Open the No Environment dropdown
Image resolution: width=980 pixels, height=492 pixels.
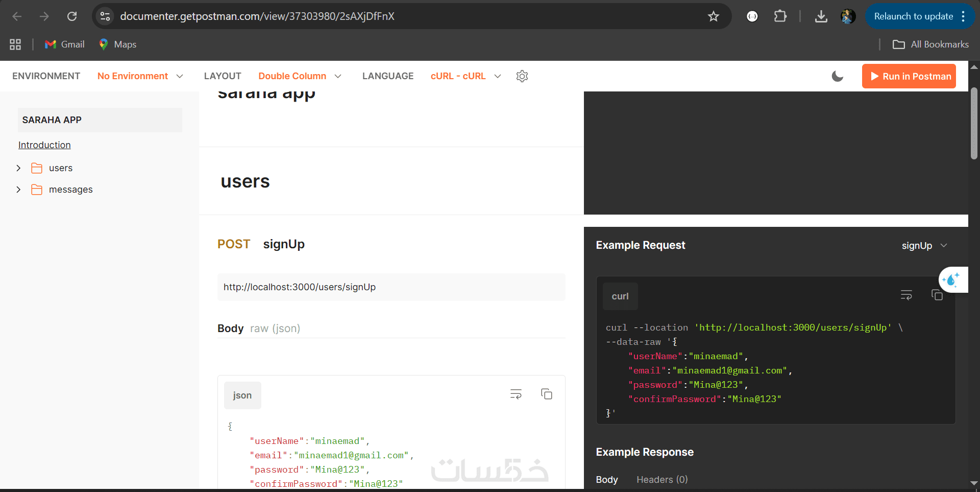pos(140,76)
